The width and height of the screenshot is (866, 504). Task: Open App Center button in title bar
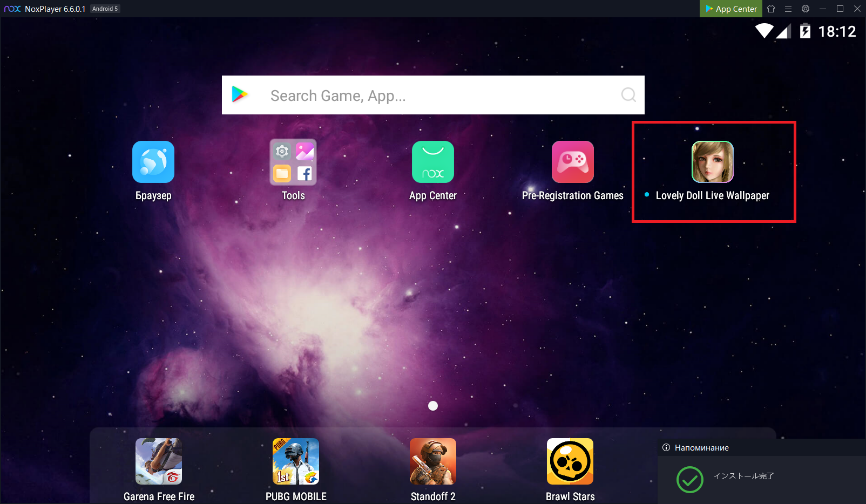(731, 9)
